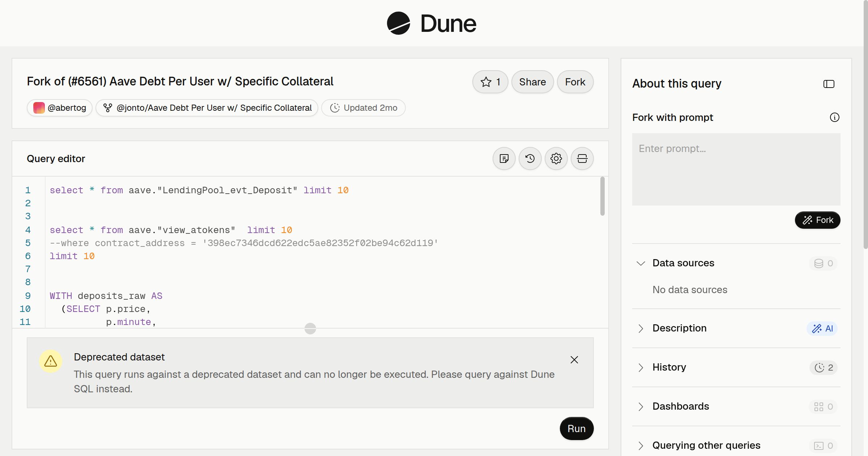Click the query editor vertical scrollbar

(x=602, y=196)
